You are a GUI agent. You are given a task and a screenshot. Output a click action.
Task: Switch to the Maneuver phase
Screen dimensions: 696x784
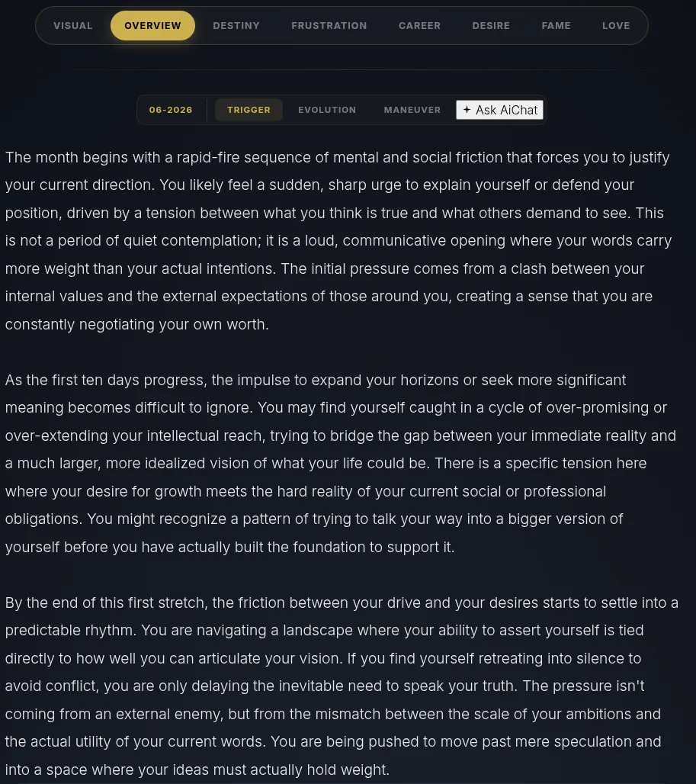pos(412,110)
